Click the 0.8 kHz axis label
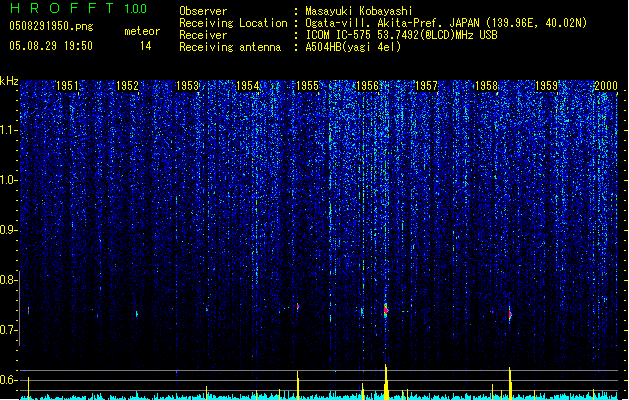The width and height of the screenshot is (629, 400). click(x=8, y=280)
